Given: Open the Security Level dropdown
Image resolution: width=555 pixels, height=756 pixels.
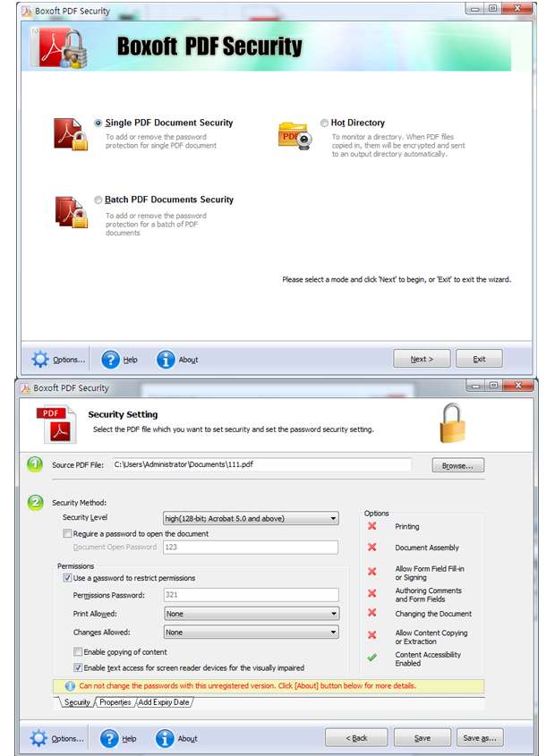Looking at the screenshot, I should (x=251, y=519).
